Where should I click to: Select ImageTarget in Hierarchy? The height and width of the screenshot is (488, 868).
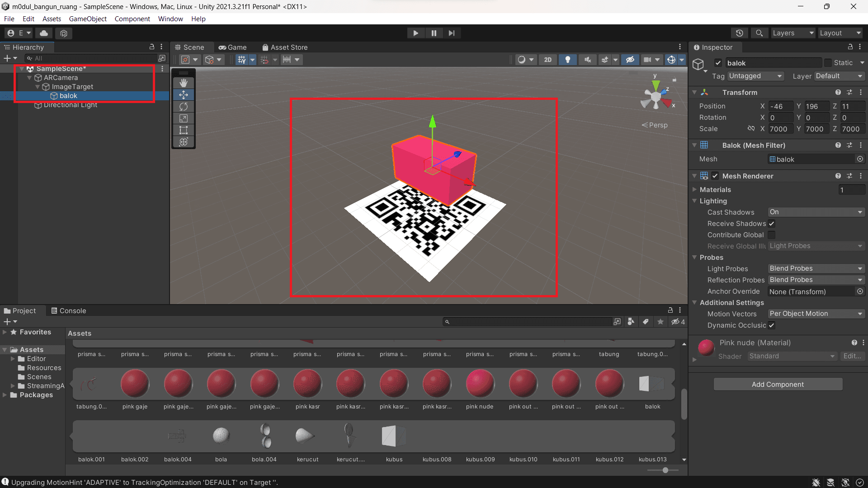click(72, 87)
